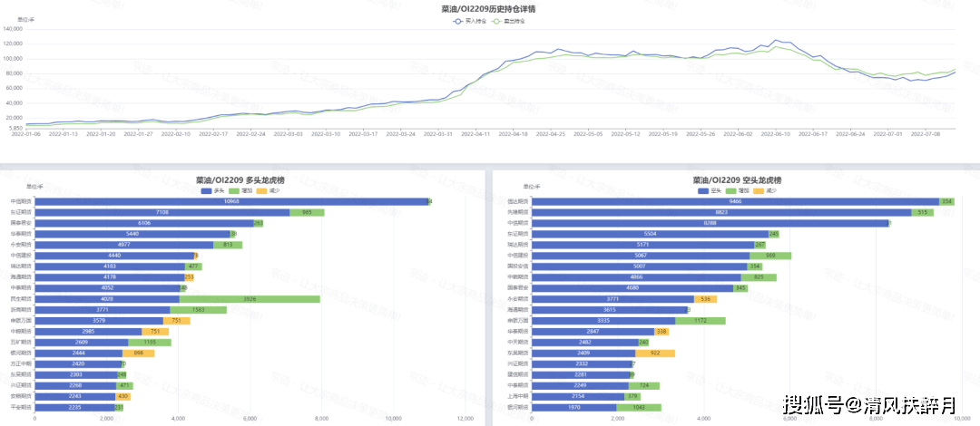The image size is (980, 426).
Task: Click yellow 减少 legend icon in 多头龙虎榜
Action: pos(262,190)
